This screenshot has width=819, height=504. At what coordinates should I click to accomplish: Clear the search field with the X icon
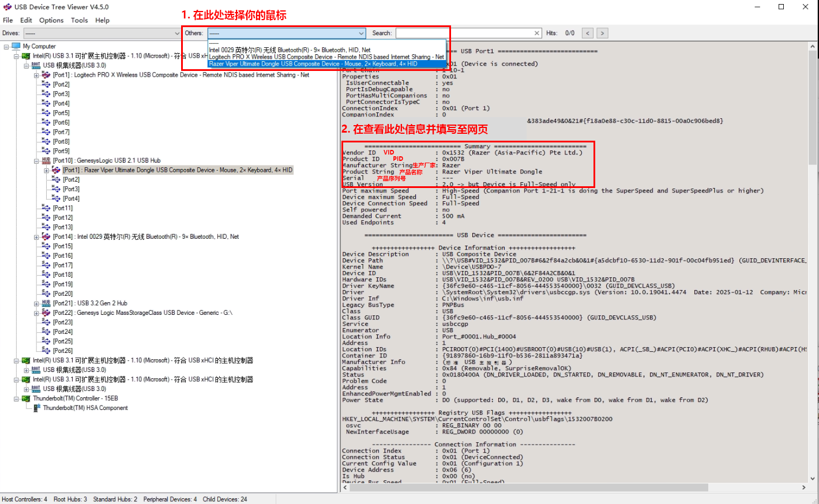(x=537, y=33)
